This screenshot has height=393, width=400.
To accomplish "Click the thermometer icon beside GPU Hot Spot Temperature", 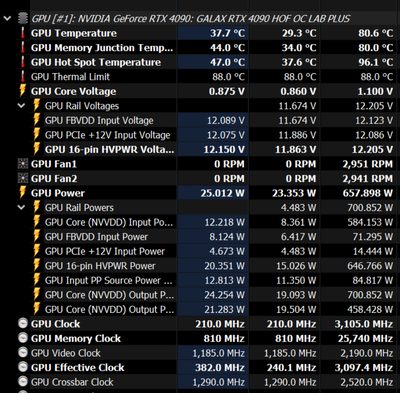I will click(23, 62).
